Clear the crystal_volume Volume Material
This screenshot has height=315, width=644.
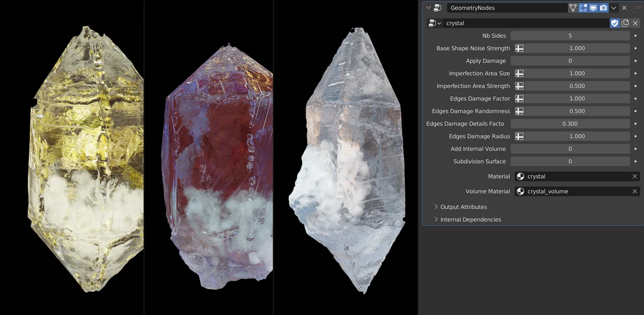tap(635, 191)
